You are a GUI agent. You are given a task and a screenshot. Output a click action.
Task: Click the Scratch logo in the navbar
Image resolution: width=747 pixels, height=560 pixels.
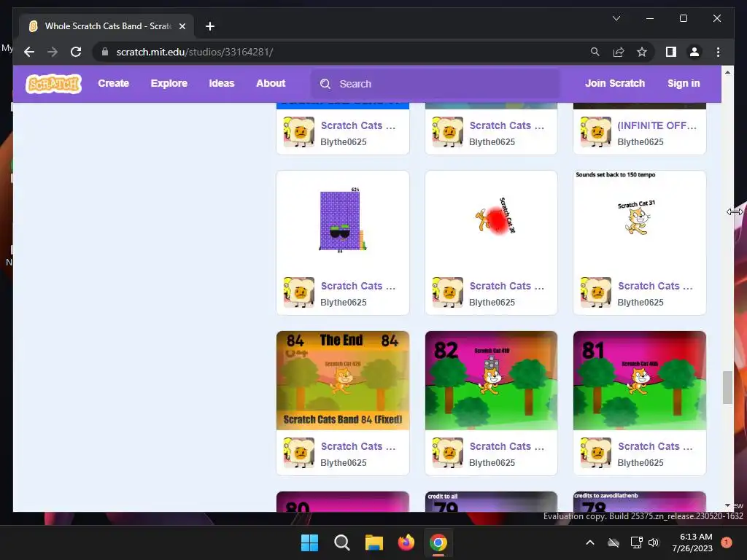tap(53, 84)
